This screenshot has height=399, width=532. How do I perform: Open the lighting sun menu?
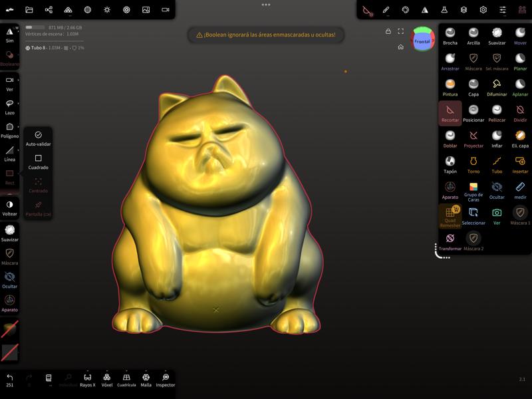pyautogui.click(x=107, y=10)
